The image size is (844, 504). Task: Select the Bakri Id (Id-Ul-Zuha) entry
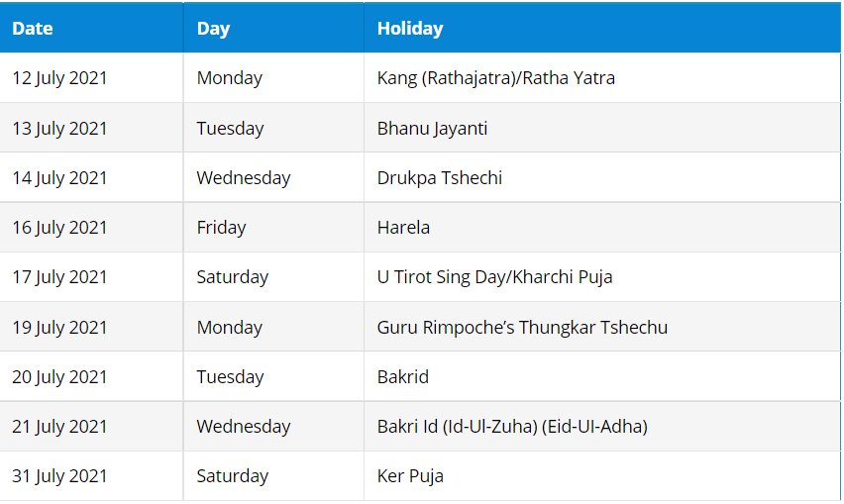pyautogui.click(x=511, y=427)
